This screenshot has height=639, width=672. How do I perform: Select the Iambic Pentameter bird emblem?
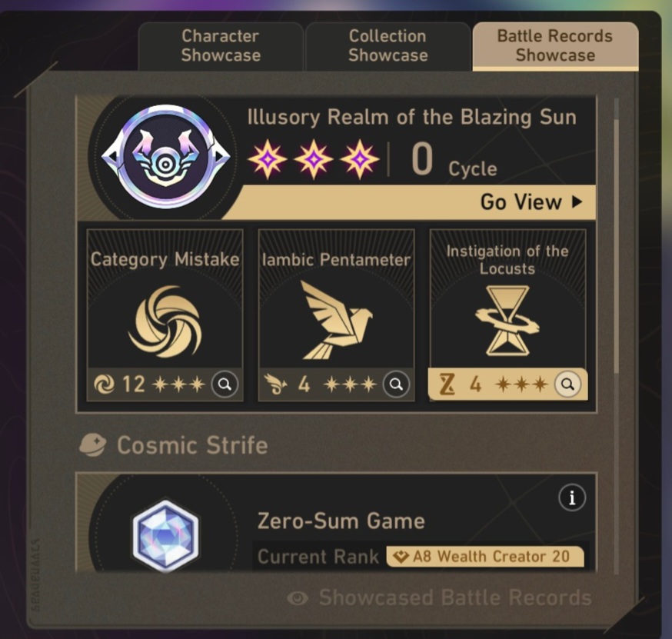click(337, 320)
